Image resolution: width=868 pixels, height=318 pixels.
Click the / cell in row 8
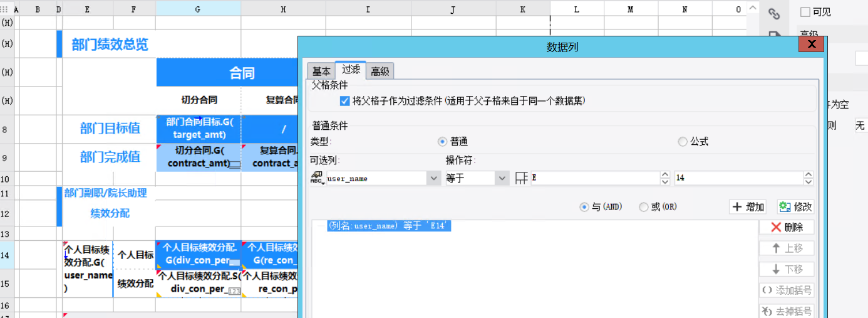coord(284,129)
